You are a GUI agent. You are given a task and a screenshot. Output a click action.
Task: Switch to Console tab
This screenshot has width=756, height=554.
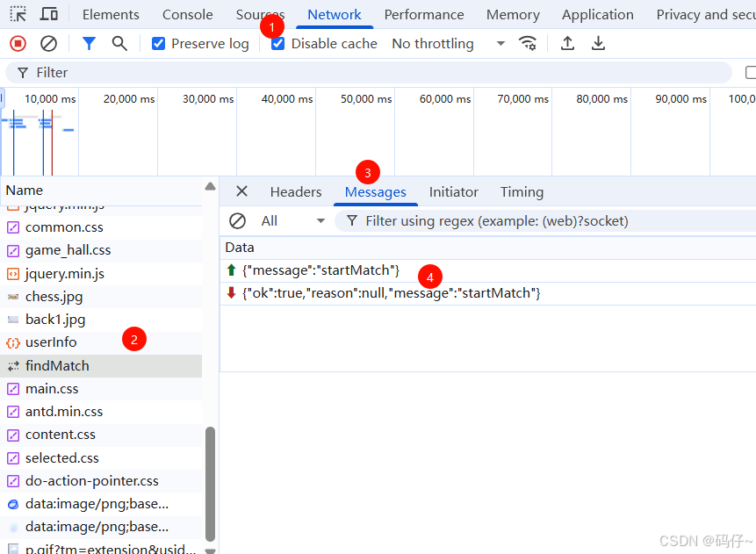click(188, 14)
